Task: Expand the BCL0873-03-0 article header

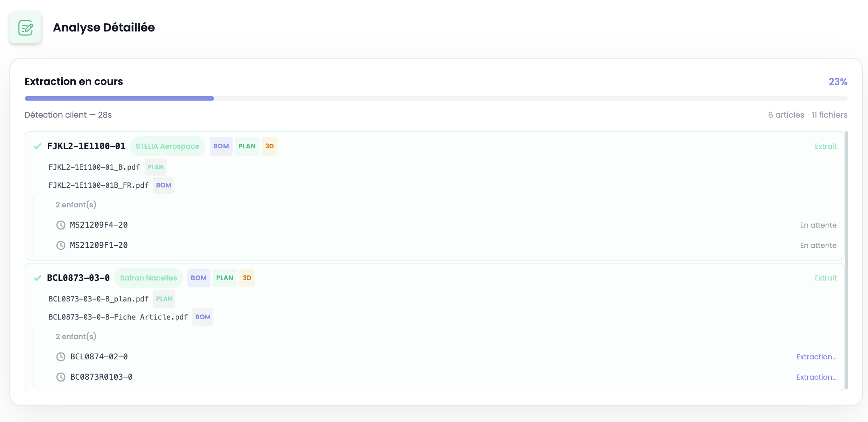Action: click(78, 278)
